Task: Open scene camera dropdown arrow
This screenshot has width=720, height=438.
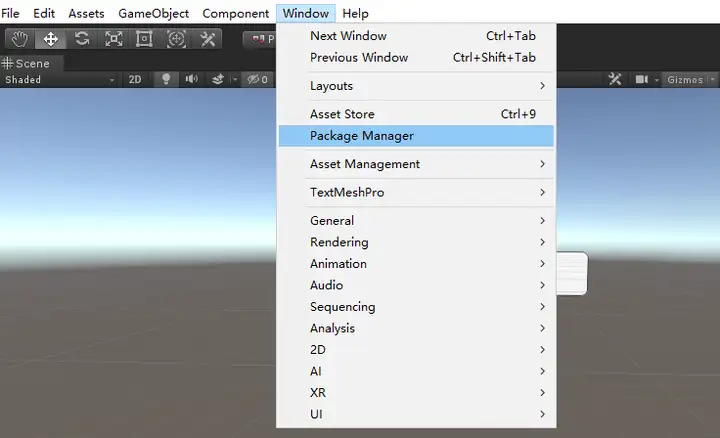Action: [657, 80]
